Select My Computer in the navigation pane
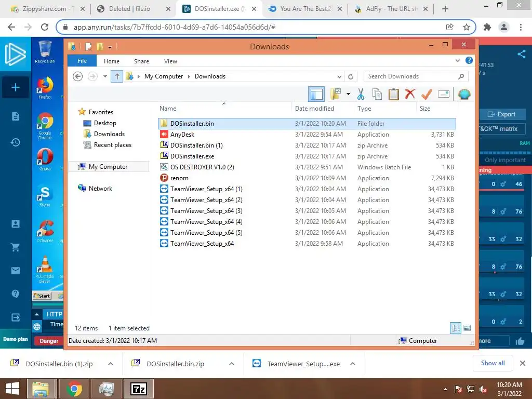The width and height of the screenshot is (532, 399). [108, 167]
